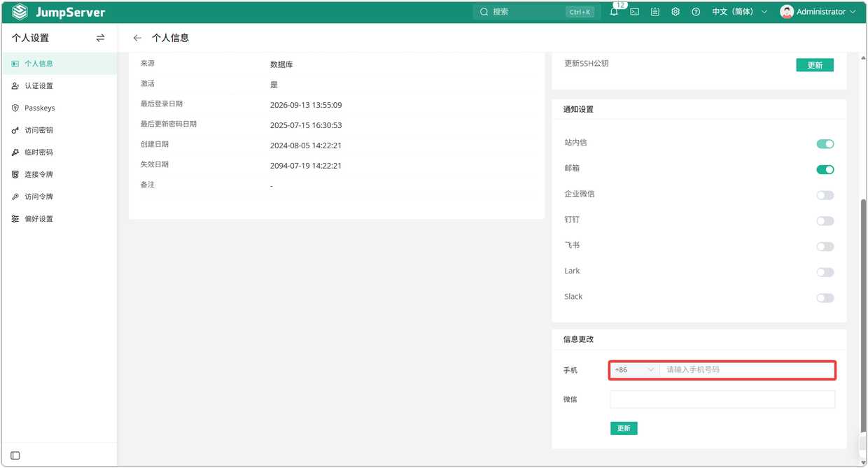Disable the 邮箱 notification switch
The width and height of the screenshot is (868, 468).
click(x=825, y=169)
